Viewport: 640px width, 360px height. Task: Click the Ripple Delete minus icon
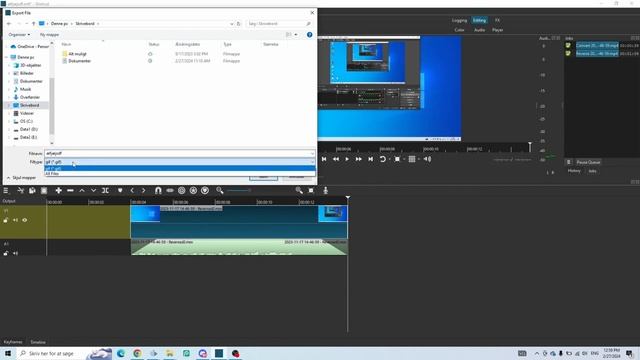coord(70,190)
